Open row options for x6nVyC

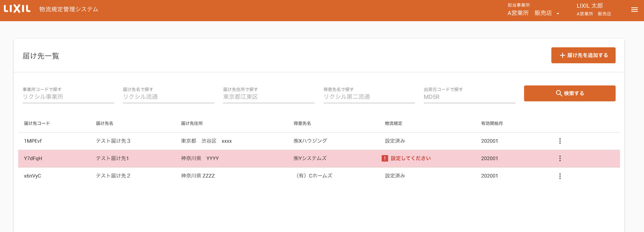tap(560, 176)
